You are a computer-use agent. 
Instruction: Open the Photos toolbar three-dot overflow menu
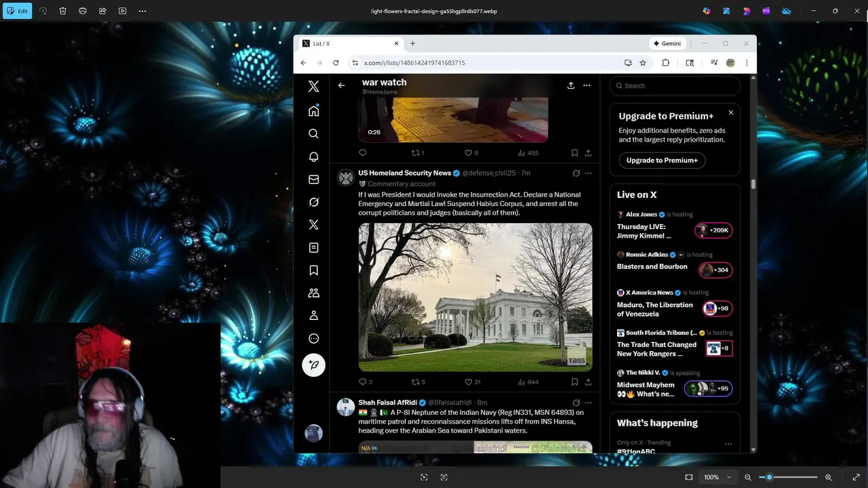point(142,11)
